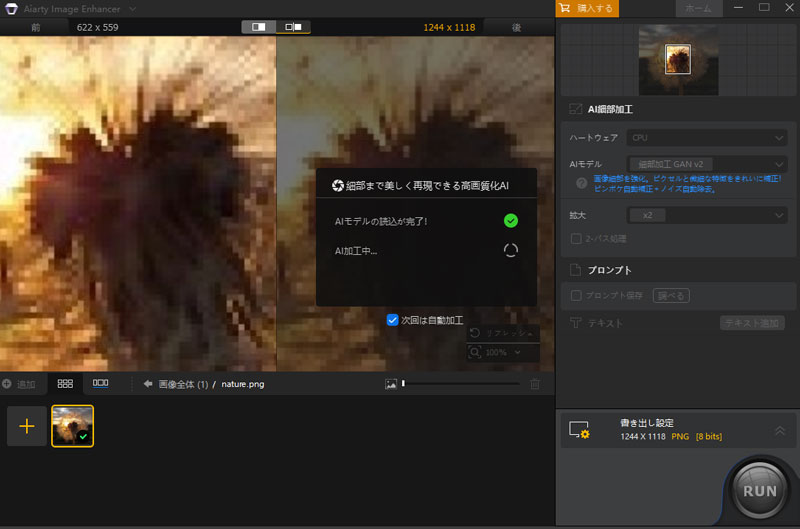Viewport: 800px width, 529px height.
Task: Select the split compare view icon
Action: coord(293,27)
